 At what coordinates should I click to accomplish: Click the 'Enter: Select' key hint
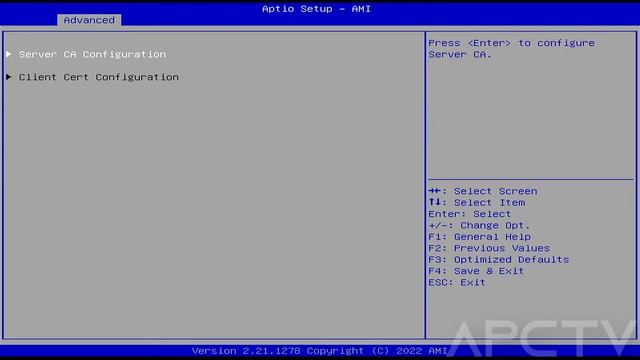[469, 214]
